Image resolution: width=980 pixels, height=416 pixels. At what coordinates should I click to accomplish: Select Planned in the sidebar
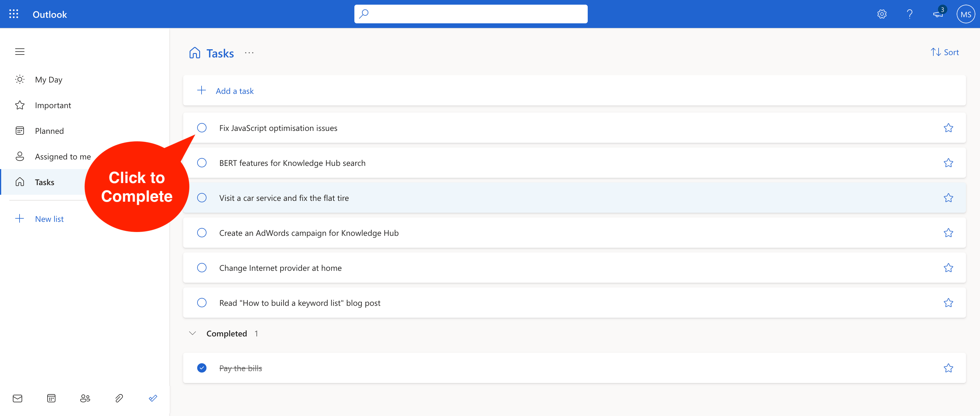(49, 130)
